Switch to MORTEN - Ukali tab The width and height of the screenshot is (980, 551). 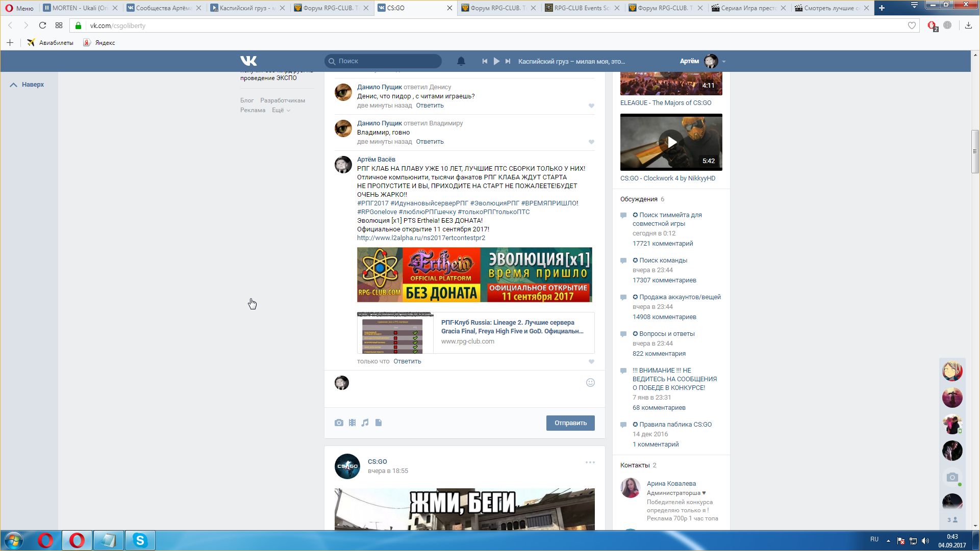click(x=80, y=8)
